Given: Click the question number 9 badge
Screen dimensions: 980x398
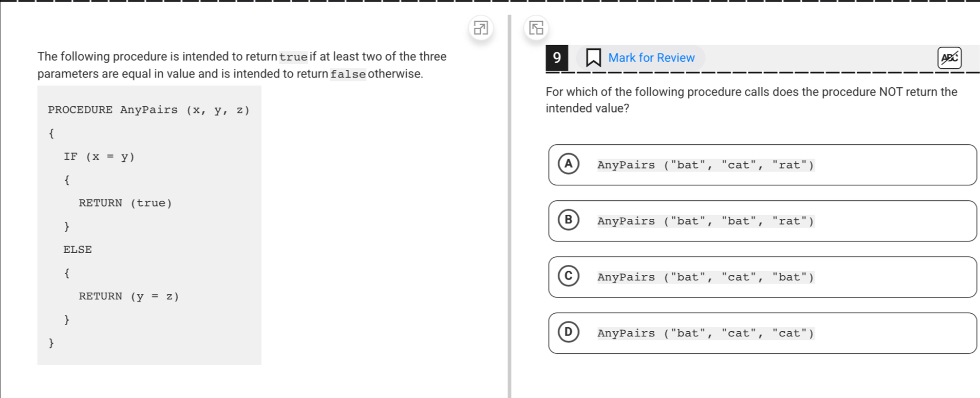Looking at the screenshot, I should (x=557, y=58).
